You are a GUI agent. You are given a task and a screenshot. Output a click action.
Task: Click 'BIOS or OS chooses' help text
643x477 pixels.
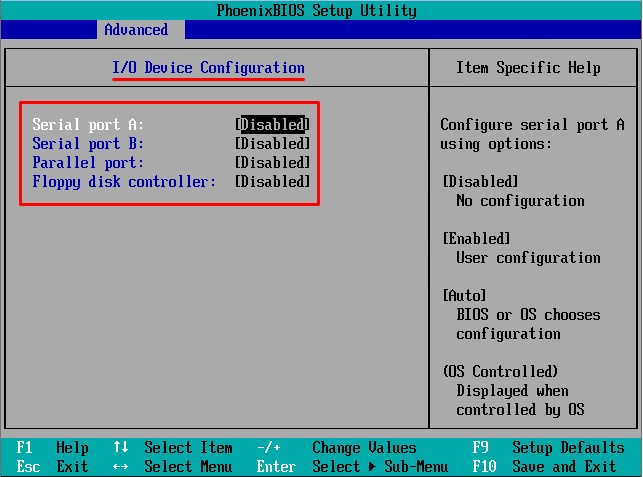[x=528, y=315]
